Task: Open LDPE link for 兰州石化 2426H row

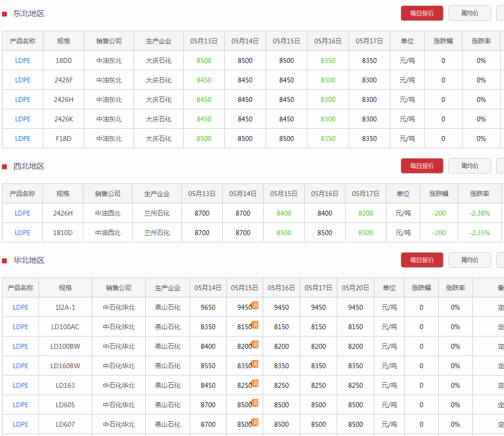Action: (x=22, y=213)
